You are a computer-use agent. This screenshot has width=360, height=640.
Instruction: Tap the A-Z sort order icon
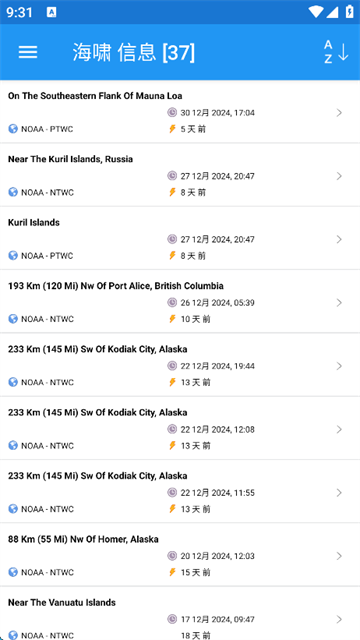[336, 52]
